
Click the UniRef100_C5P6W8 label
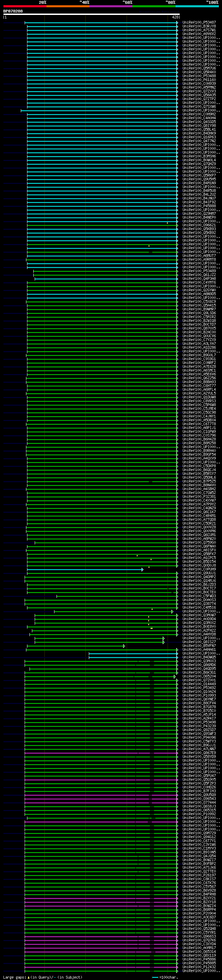[x=199, y=405]
